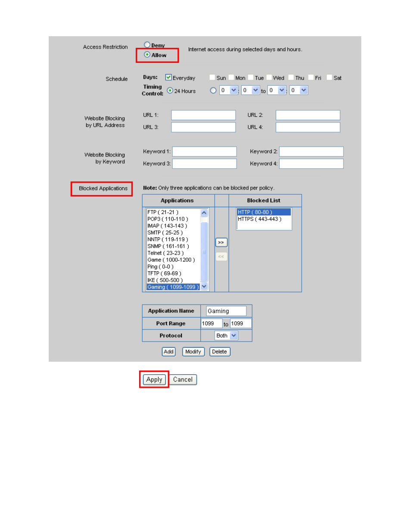This screenshot has width=411, height=532.
Task: Click the Application Name field
Action: click(226, 311)
